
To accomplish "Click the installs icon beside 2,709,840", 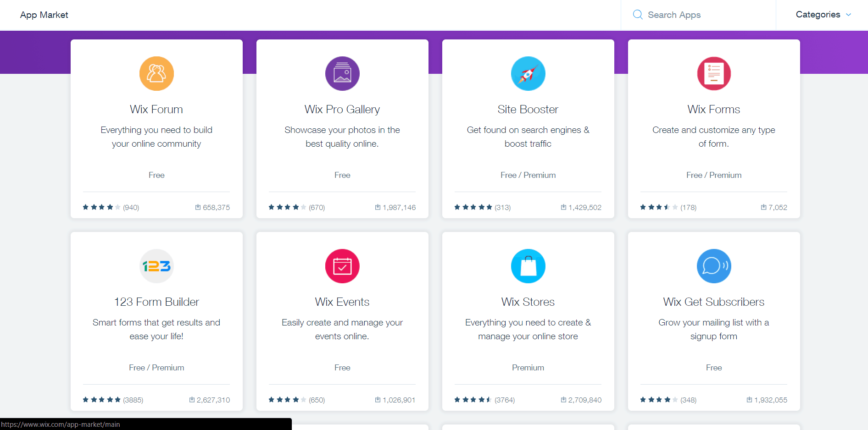I will (563, 400).
